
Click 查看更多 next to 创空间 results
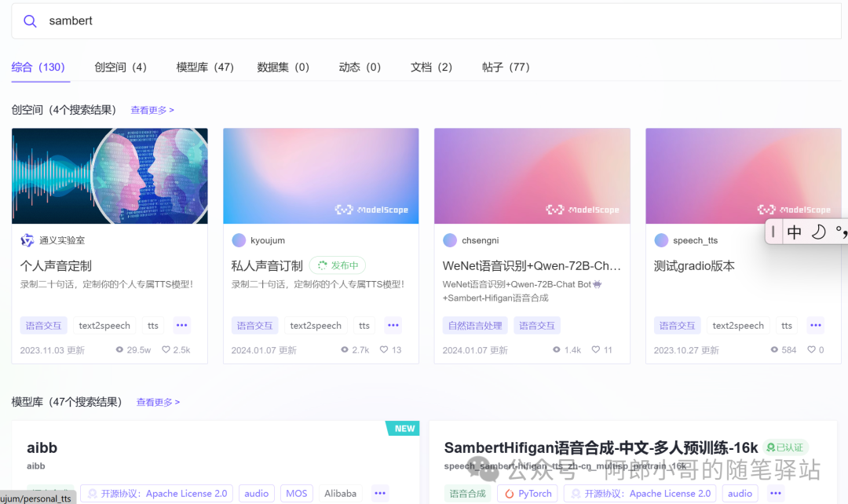click(152, 110)
